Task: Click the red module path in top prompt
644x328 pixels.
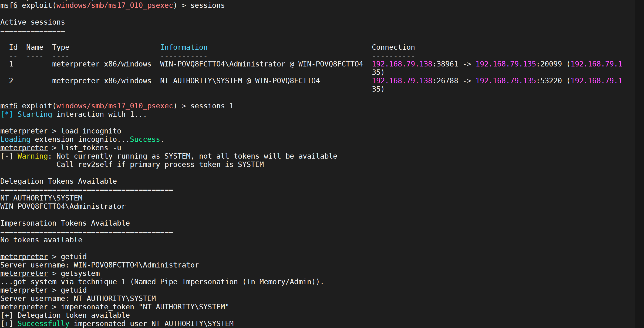Action: [114, 5]
